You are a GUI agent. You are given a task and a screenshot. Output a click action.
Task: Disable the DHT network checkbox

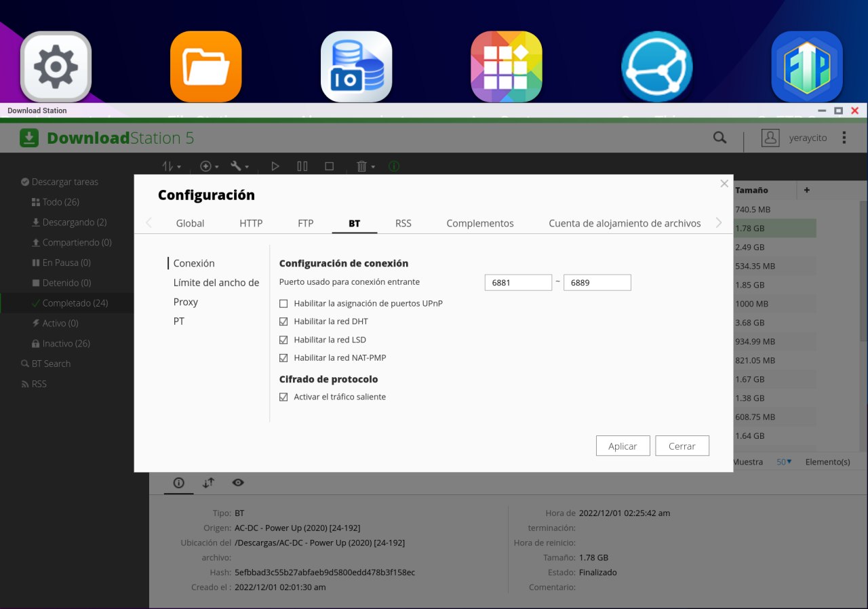[283, 321]
